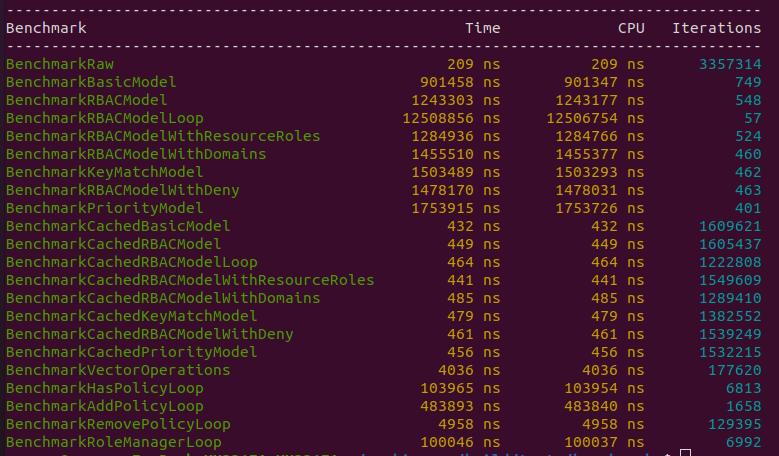Click the 1658 iterations value
The width and height of the screenshot is (779, 456).
tap(744, 406)
